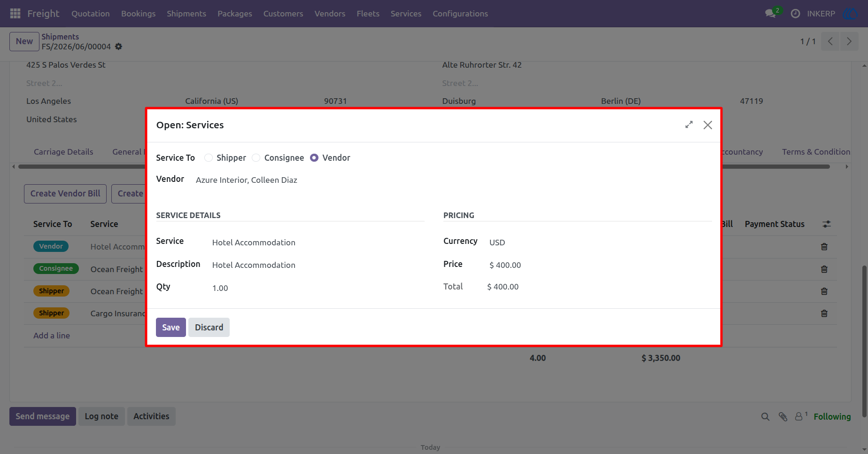Open the user avatar menu

[851, 14]
